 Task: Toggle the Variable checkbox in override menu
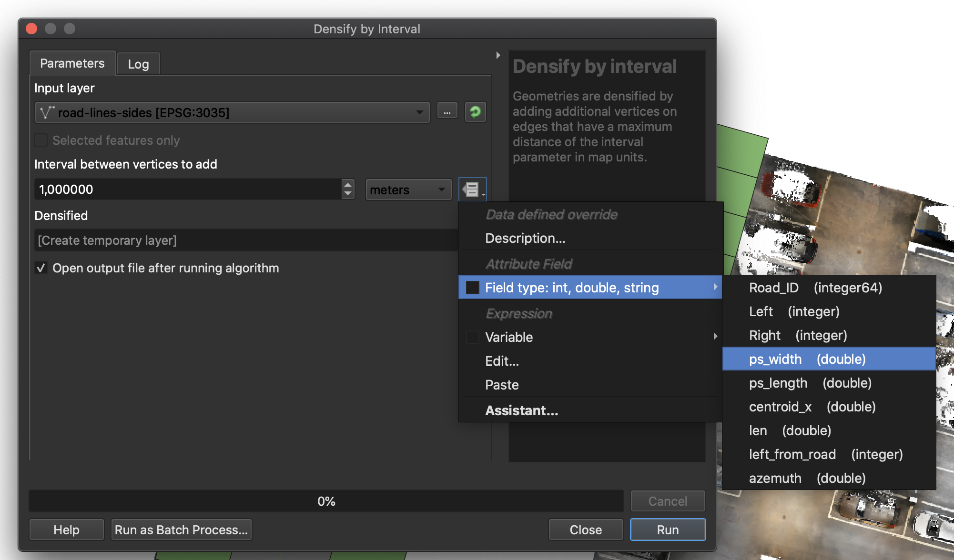(x=472, y=337)
